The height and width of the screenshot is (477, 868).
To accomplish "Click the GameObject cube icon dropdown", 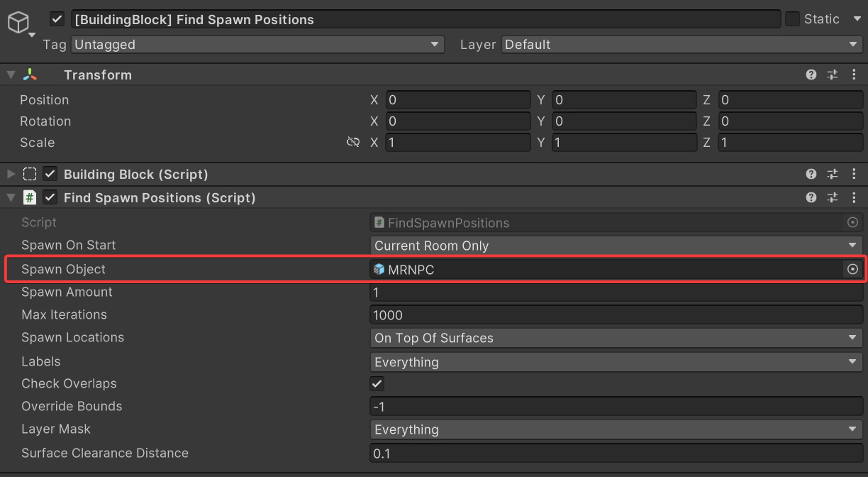I will click(x=20, y=25).
